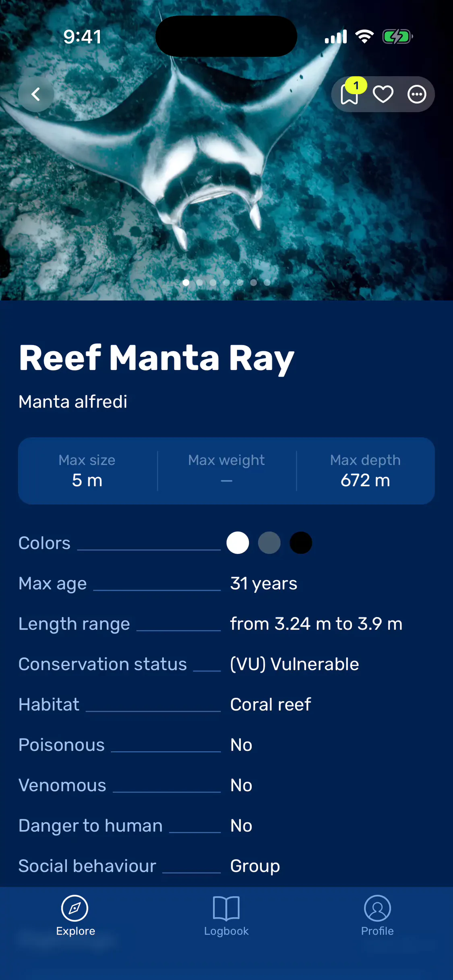Open the more options ellipsis menu
Screen dimensions: 453x980
tap(417, 95)
